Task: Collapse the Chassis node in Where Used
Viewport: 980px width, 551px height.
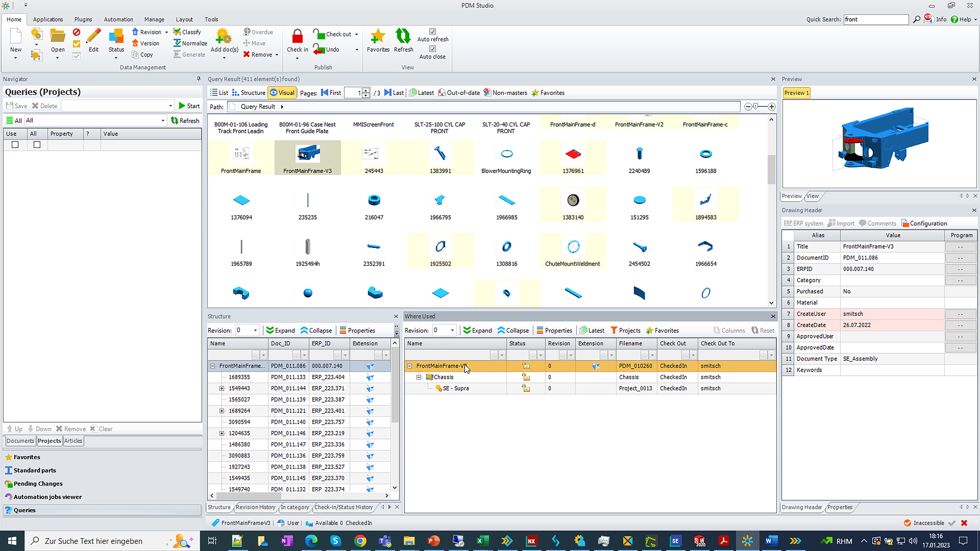Action: (x=419, y=377)
